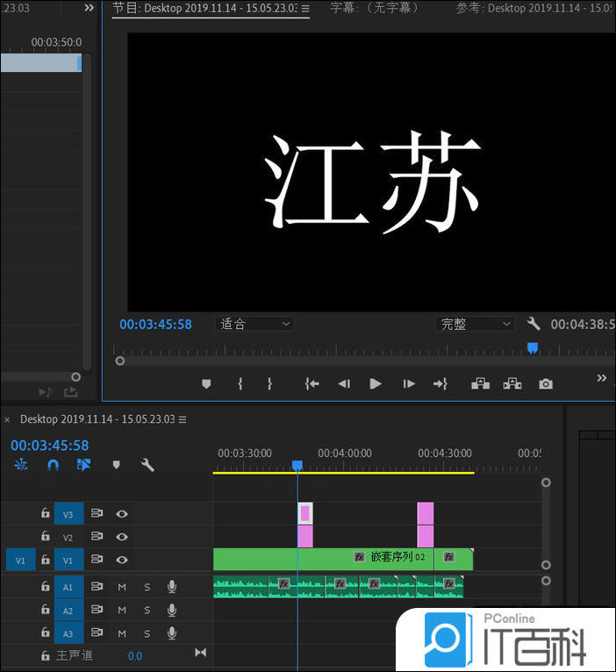Image resolution: width=616 pixels, height=672 pixels.
Task: Open monitor settings wrench icon
Action: (x=534, y=324)
